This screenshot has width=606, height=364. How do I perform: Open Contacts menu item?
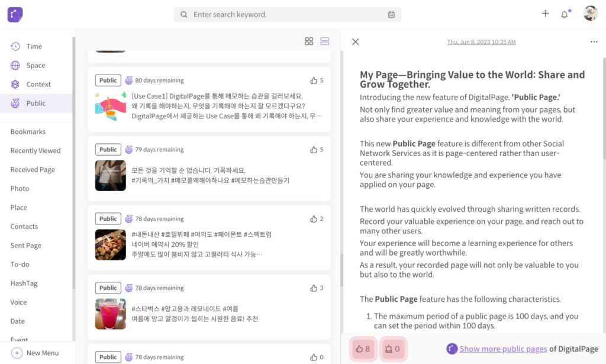(24, 227)
